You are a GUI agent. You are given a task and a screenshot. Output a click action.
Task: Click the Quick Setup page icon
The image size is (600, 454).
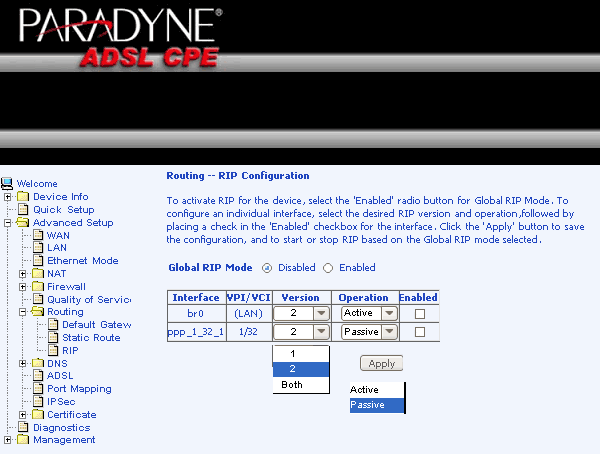coord(23,210)
